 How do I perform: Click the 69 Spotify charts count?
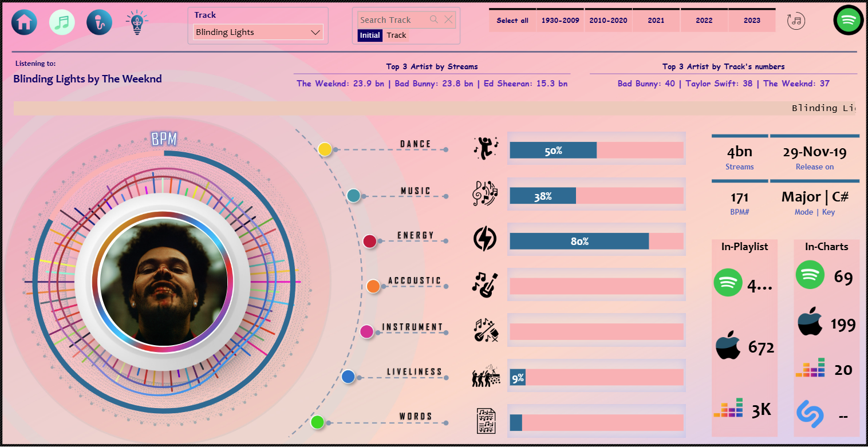(x=843, y=278)
